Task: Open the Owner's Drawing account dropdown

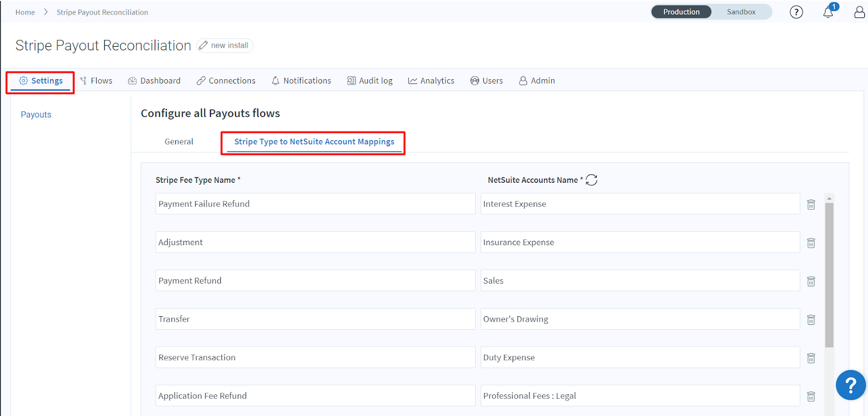Action: pyautogui.click(x=640, y=319)
